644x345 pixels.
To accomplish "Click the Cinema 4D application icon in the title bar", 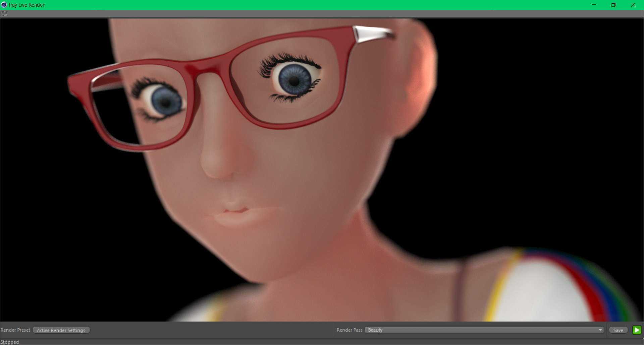I will click(4, 5).
